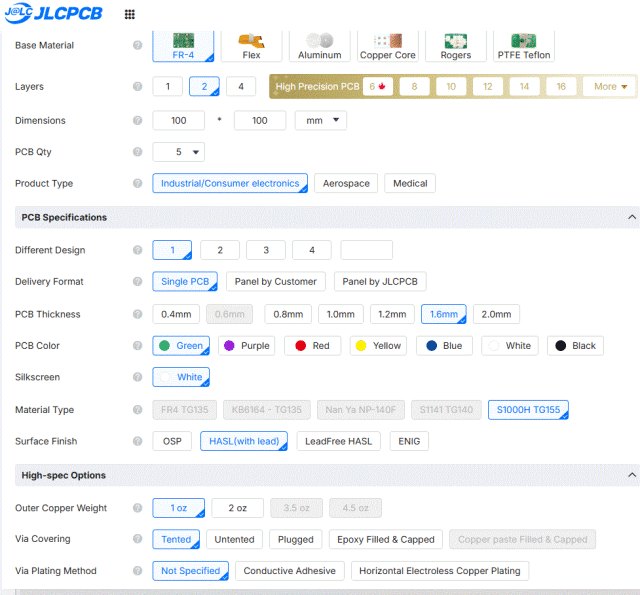Click help icon next to PCB Qty
The image size is (640, 595).
pyautogui.click(x=138, y=152)
